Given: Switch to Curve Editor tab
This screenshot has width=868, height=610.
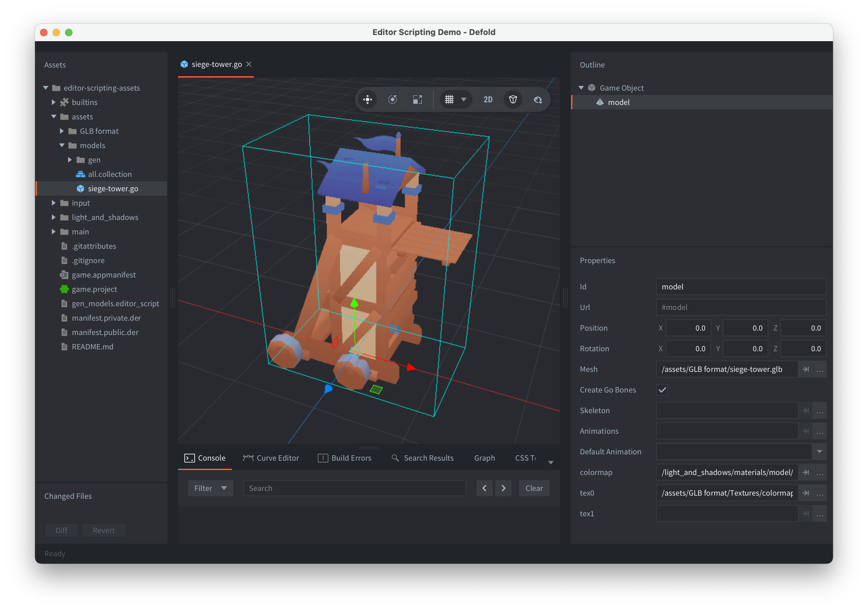Looking at the screenshot, I should tap(271, 458).
